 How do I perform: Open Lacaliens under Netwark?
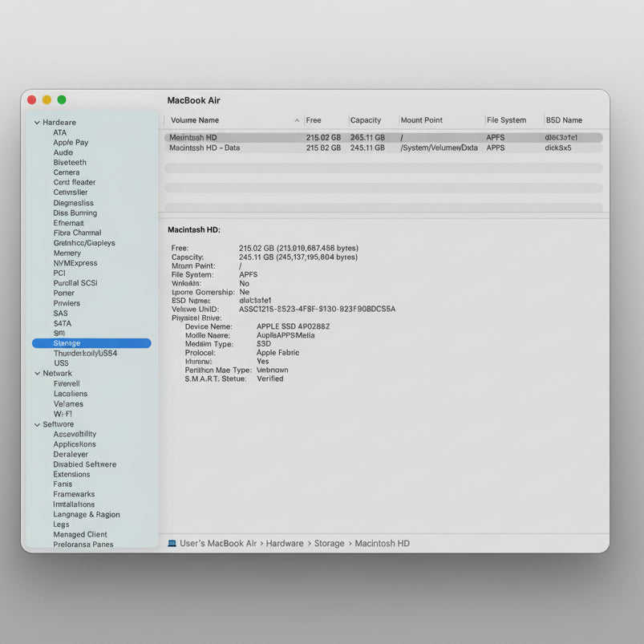71,394
